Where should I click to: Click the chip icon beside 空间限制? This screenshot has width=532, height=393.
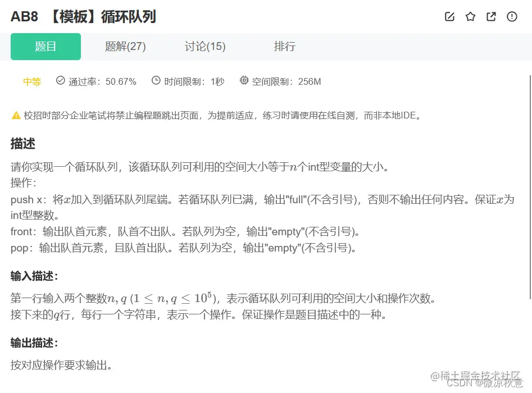[243, 81]
